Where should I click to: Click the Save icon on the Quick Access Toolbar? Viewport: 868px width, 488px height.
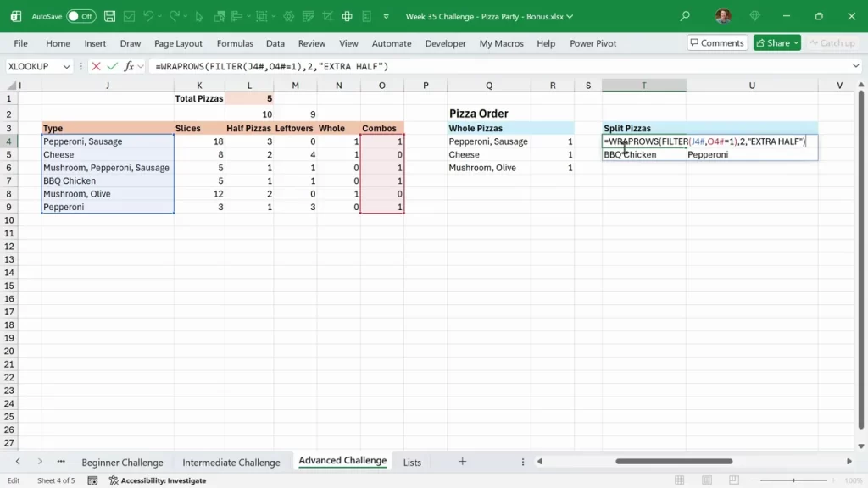[109, 16]
